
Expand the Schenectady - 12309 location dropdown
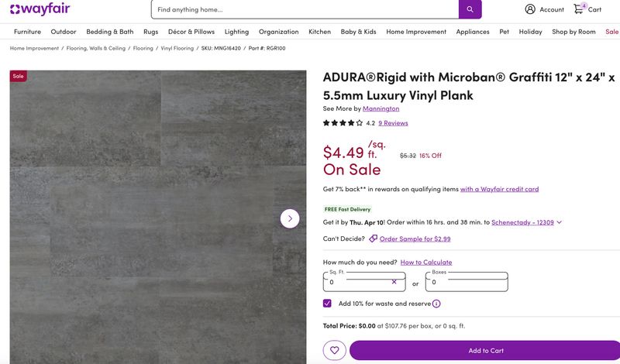(x=559, y=222)
